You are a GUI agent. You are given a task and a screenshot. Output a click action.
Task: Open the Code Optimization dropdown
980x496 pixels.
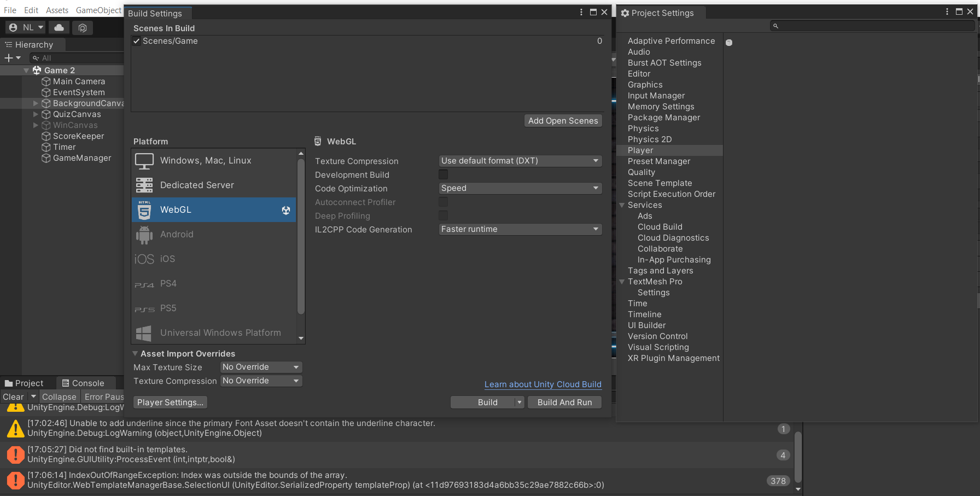pyautogui.click(x=520, y=188)
